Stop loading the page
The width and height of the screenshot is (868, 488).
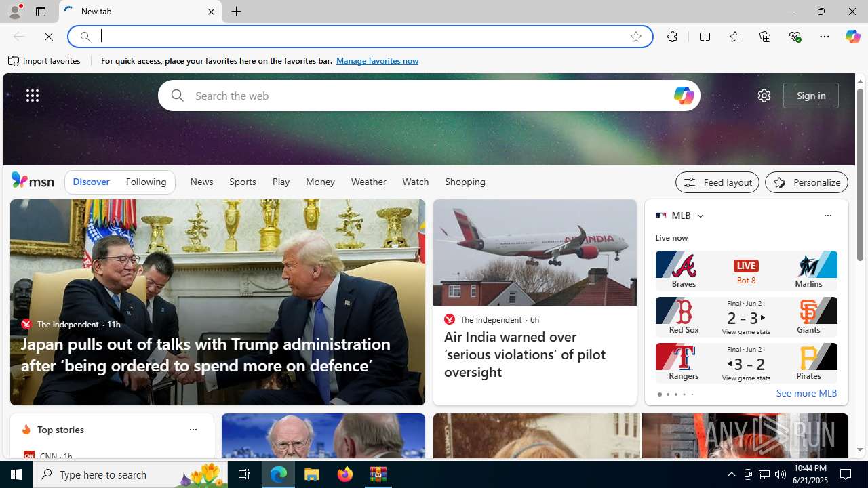pos(49,37)
